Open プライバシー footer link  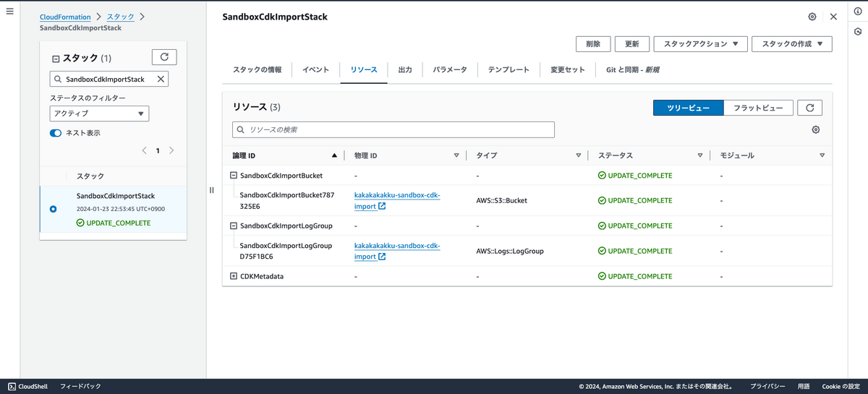point(767,387)
